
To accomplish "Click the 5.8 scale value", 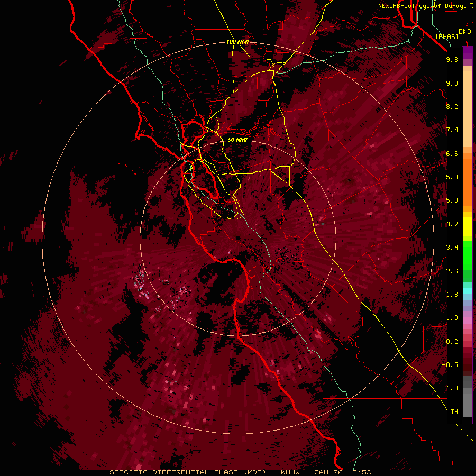I will tap(452, 177).
